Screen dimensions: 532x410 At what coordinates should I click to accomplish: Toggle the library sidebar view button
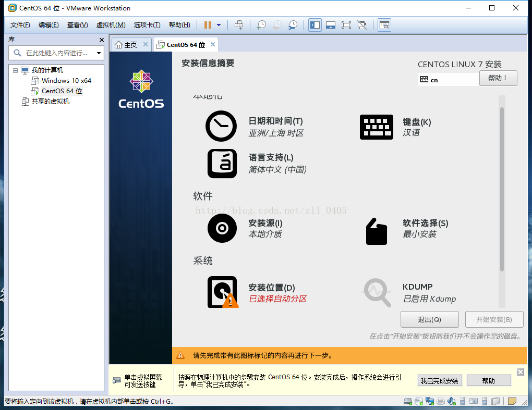[x=315, y=25]
